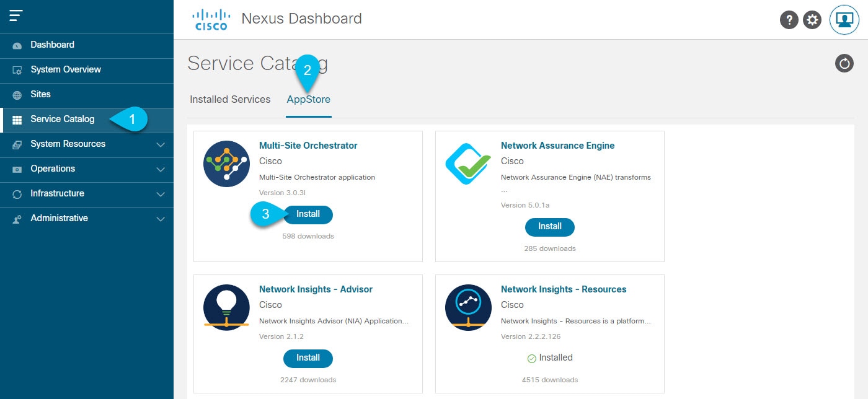
Task: Click the Operations label in the sidebar
Action: point(53,169)
